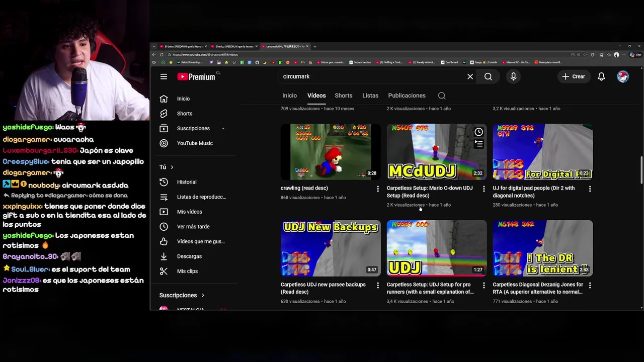Reload the page with the browser refresh icon

tap(162, 54)
